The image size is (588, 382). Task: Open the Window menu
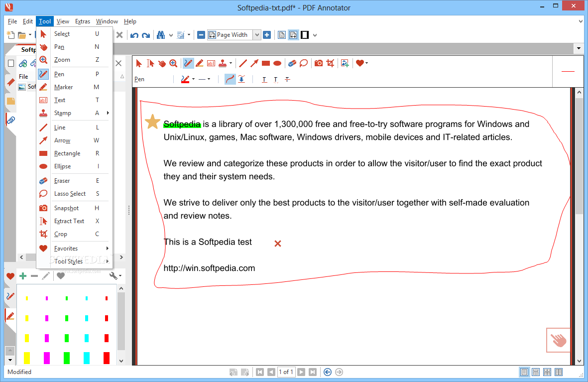point(107,21)
